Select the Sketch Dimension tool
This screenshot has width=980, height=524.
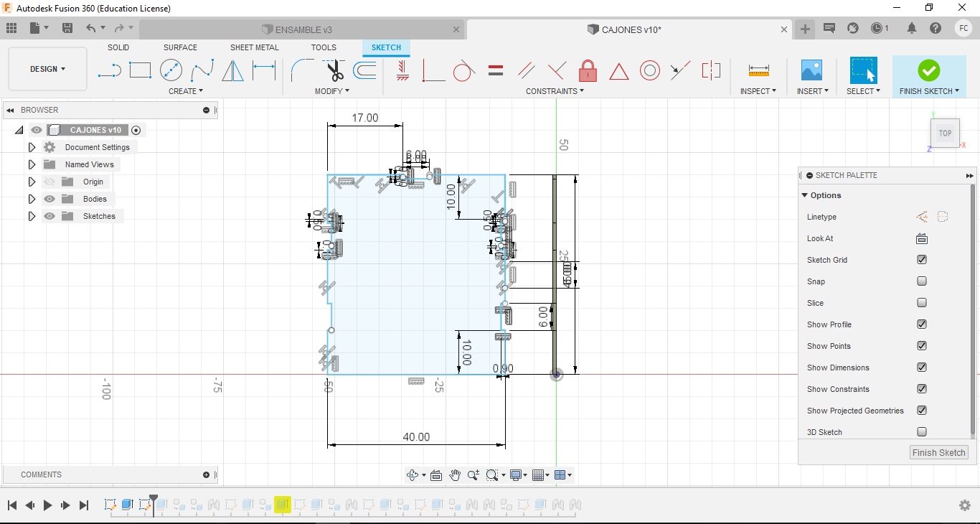pos(263,70)
